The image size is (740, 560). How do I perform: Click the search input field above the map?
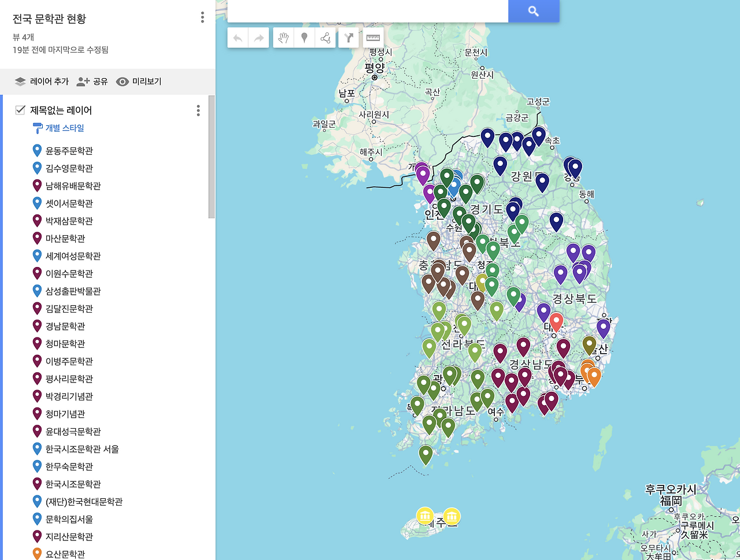tap(368, 11)
